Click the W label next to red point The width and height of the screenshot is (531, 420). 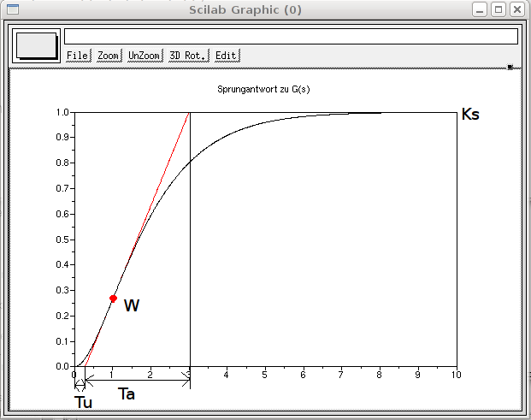pos(132,305)
